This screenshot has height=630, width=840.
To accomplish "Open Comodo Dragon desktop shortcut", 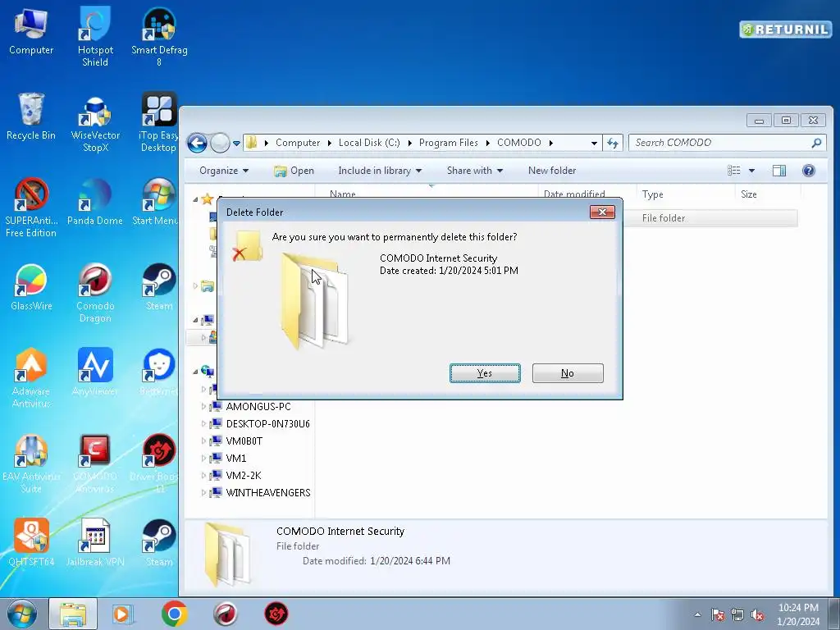I will point(95,294).
